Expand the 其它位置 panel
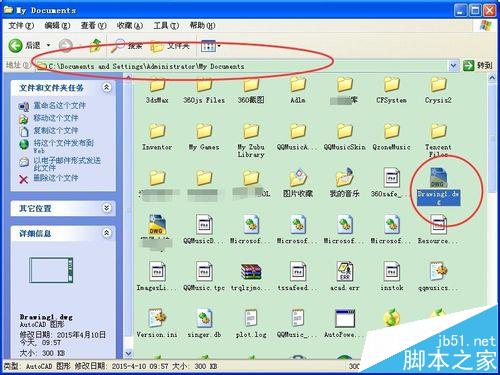Viewport: 500px width, 375px height. [x=106, y=208]
